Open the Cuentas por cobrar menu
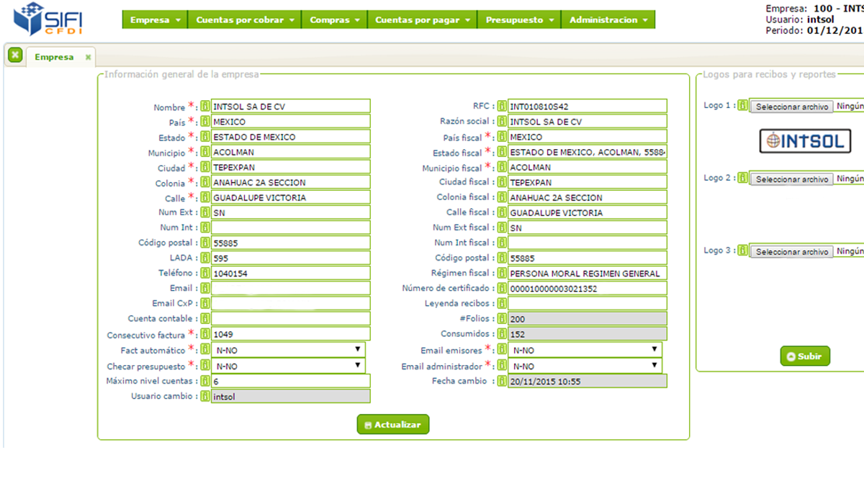 [244, 20]
